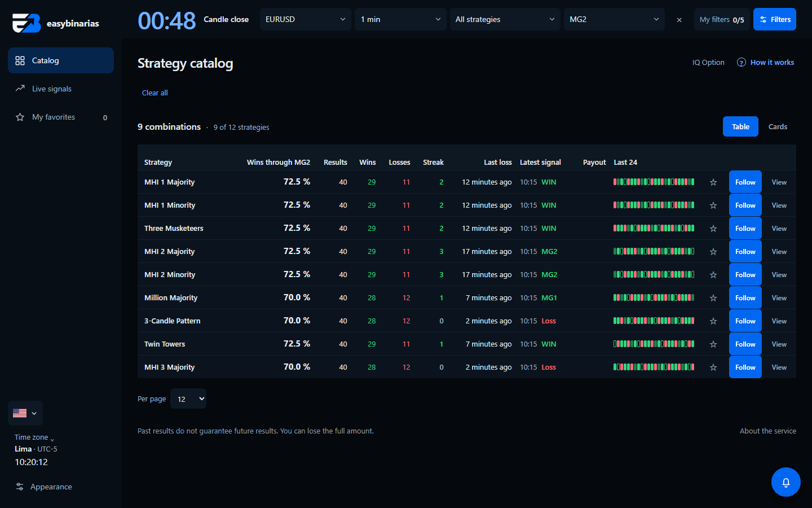This screenshot has width=812, height=508.
Task: Favorite the MHI 2 Minority star icon
Action: pos(713,275)
